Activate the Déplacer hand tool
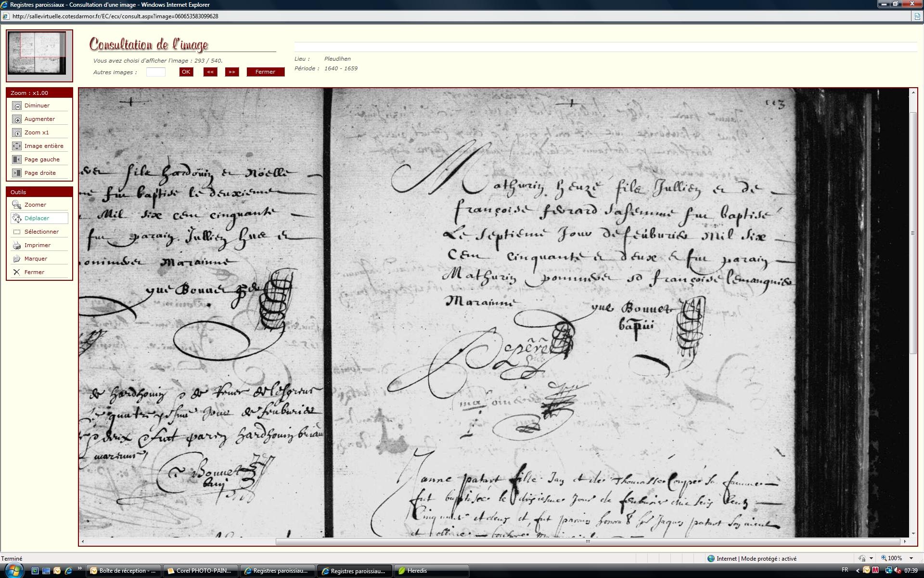This screenshot has width=924, height=578. (x=17, y=218)
